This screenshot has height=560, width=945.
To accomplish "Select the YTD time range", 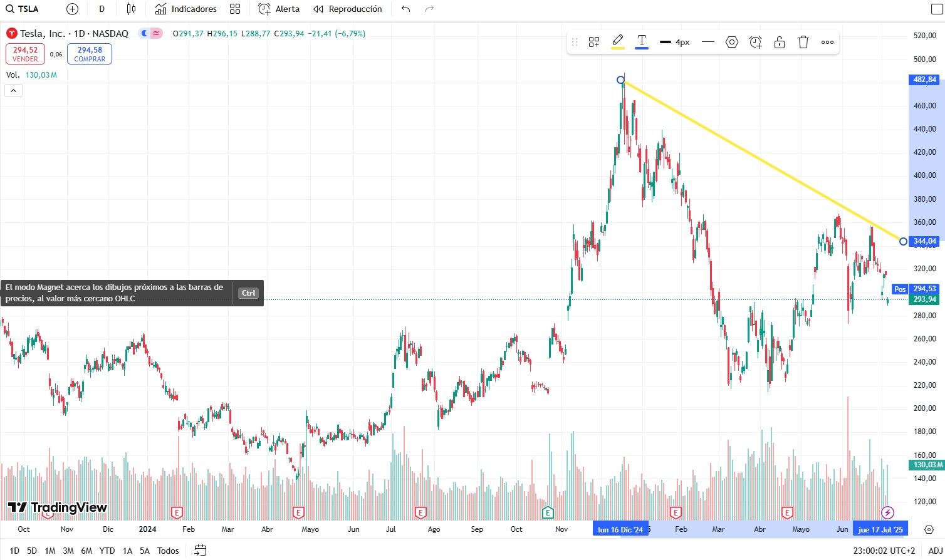I will click(x=107, y=551).
